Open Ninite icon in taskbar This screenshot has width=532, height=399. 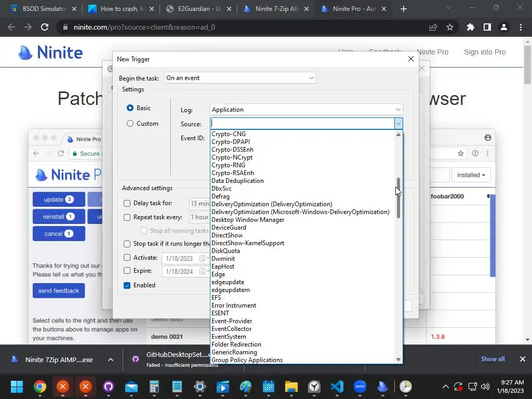(383, 387)
